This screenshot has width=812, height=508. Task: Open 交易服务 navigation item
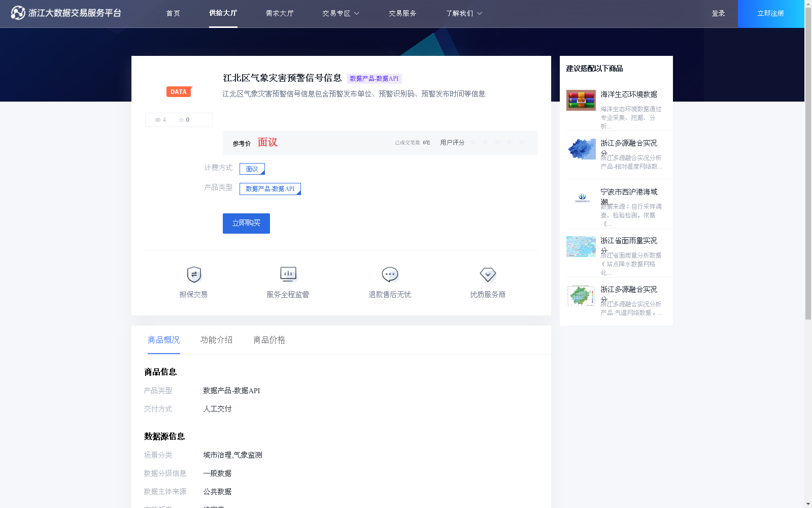click(402, 14)
